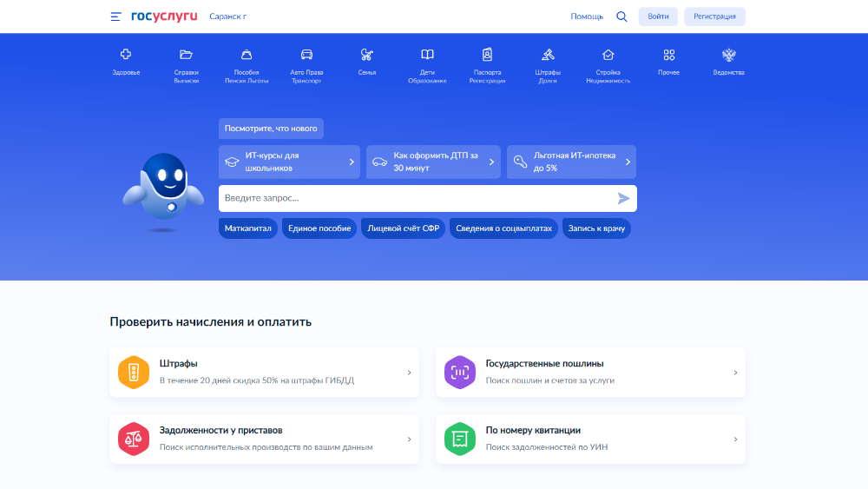Click the Войти button
Viewport: 868px width, 489px height.
pyautogui.click(x=658, y=17)
